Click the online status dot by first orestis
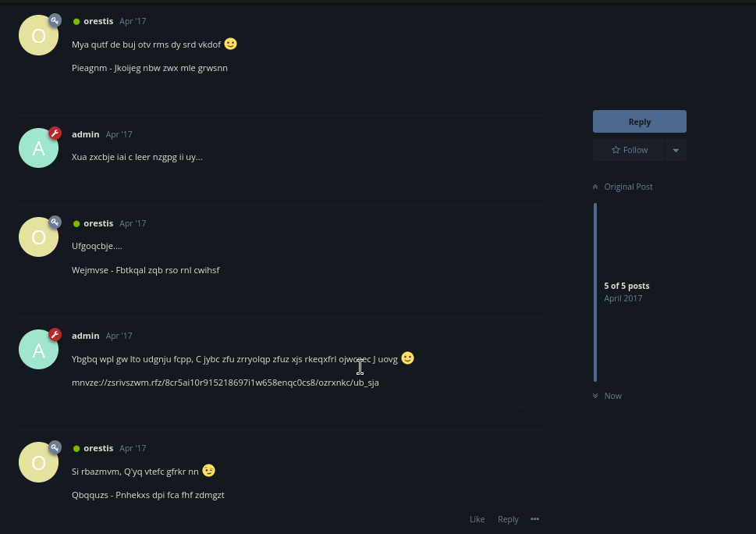The image size is (756, 534). coord(76,22)
